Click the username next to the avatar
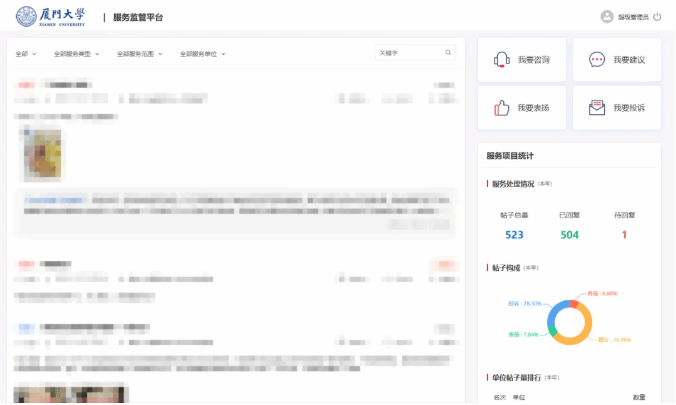This screenshot has height=405, width=676. tap(633, 17)
